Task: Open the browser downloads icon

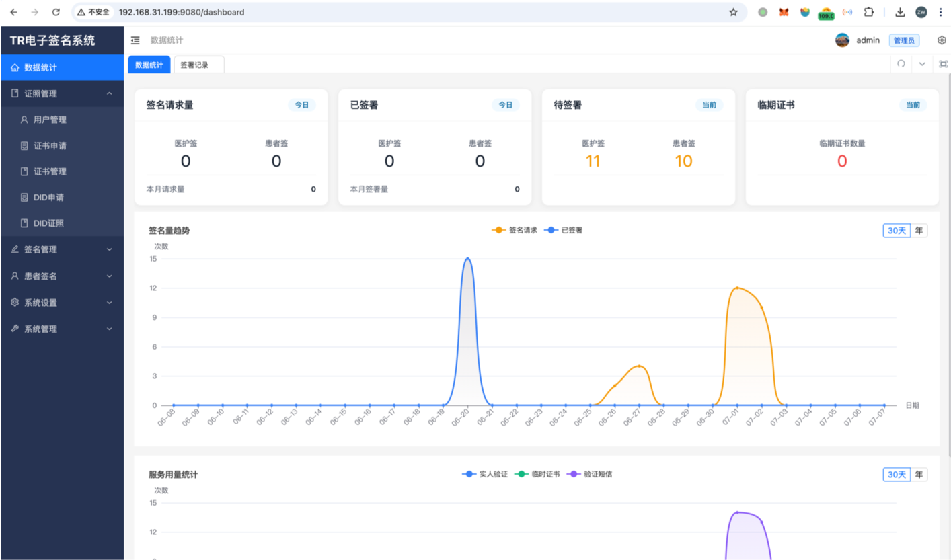Action: click(900, 12)
